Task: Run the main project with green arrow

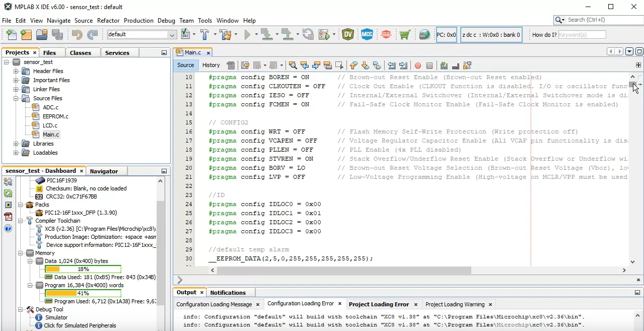Action: pos(247,35)
